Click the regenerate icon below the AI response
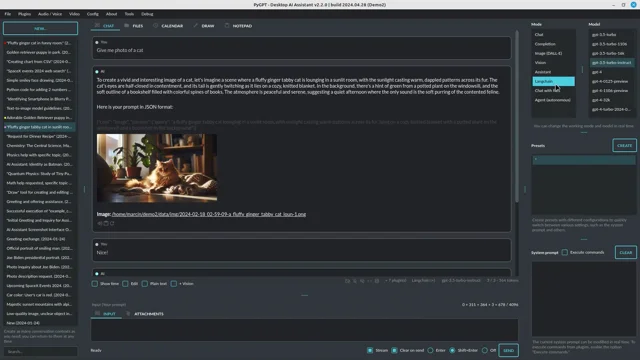Screen dimensions: 640x360 [112, 223]
